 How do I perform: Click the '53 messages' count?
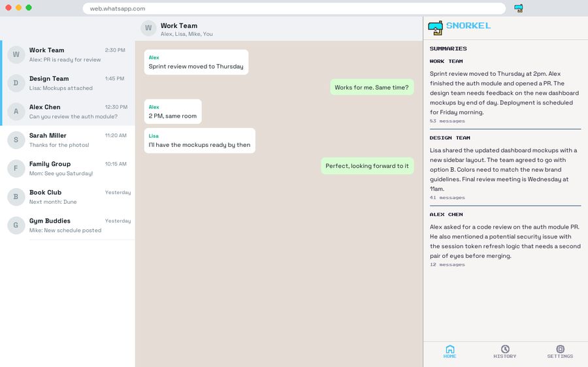pos(448,121)
